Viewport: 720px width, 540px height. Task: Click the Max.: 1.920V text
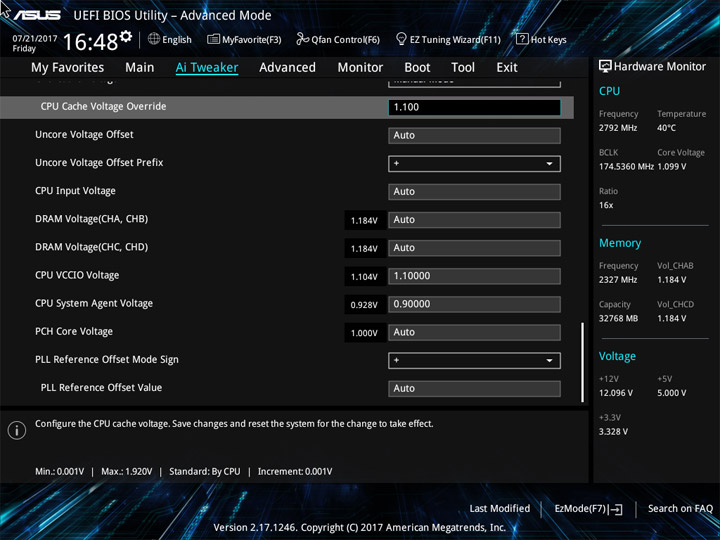pos(126,472)
